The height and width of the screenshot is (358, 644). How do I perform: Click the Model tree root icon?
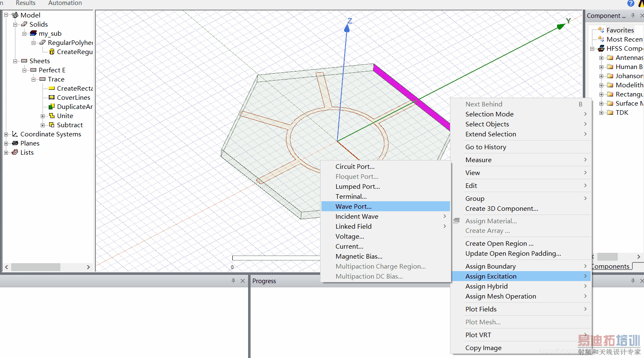(15, 15)
